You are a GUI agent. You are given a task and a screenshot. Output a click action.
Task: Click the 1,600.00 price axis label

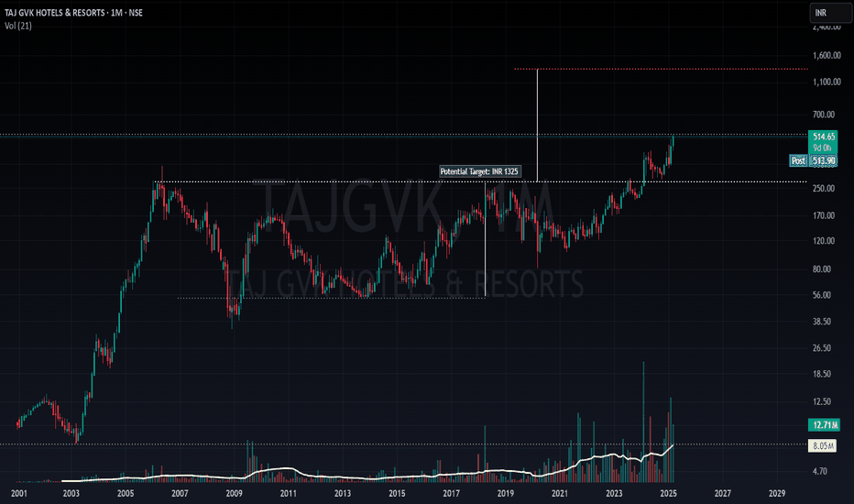827,56
